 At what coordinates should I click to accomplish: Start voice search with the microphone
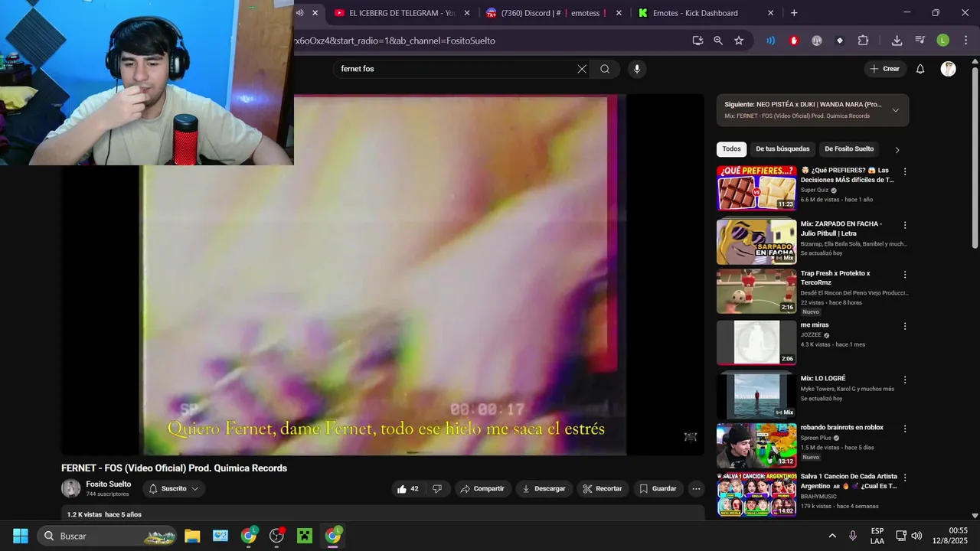636,69
